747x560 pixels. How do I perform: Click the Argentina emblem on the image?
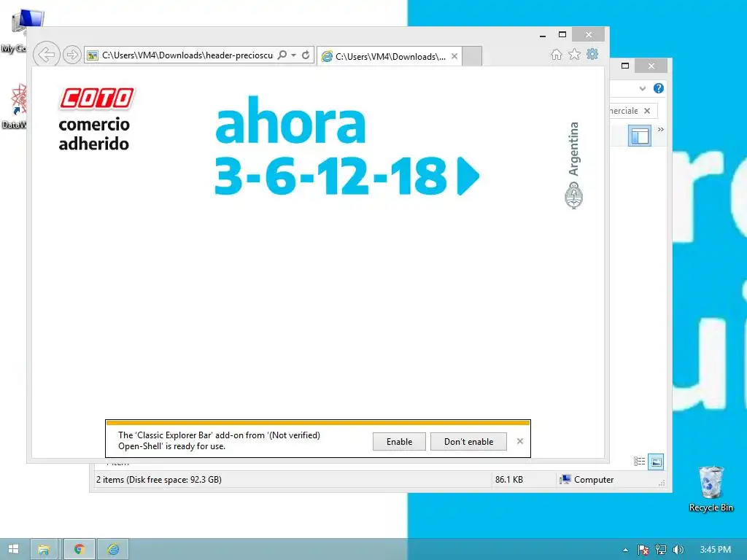(x=573, y=196)
